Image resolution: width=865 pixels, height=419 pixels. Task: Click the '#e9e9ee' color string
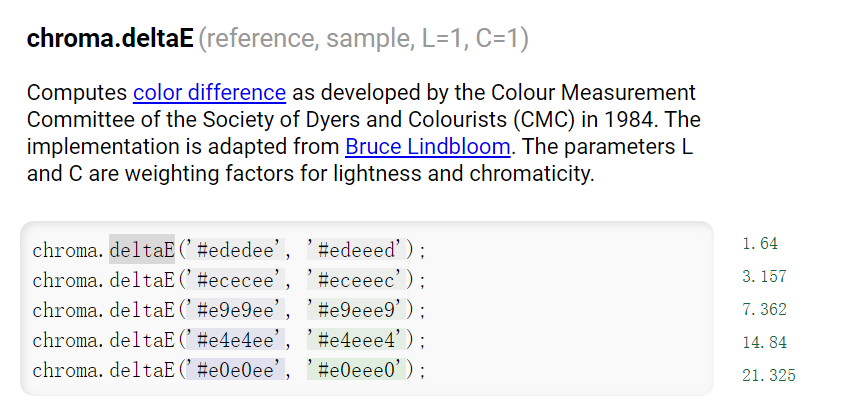point(236,310)
